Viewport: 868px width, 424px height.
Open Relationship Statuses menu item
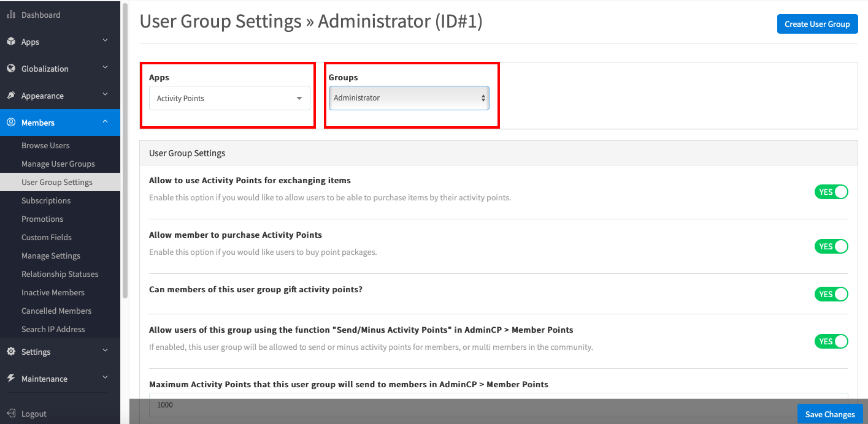[x=60, y=274]
